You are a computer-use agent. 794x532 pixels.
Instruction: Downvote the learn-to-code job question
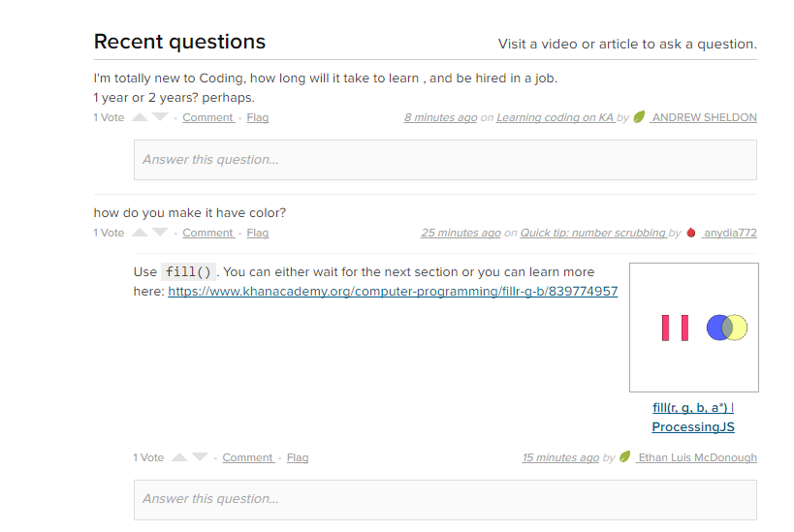160,117
